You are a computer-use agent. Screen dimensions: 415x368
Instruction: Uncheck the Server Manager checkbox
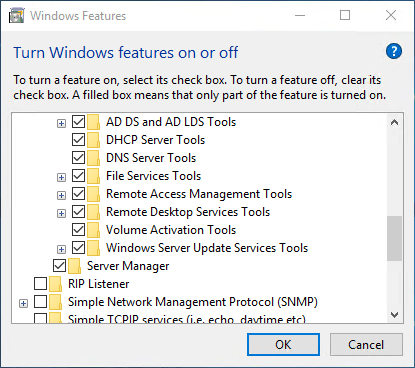(59, 266)
